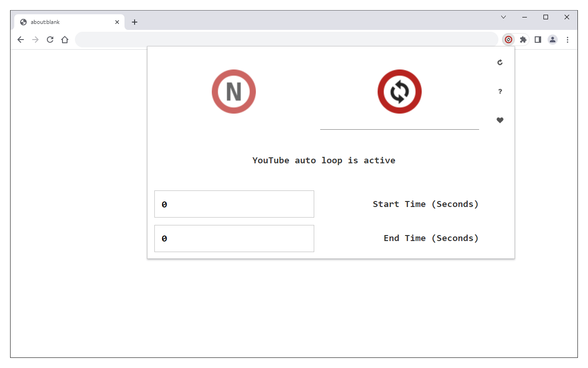Click the YouTube auto loop toolbar icon

point(509,40)
